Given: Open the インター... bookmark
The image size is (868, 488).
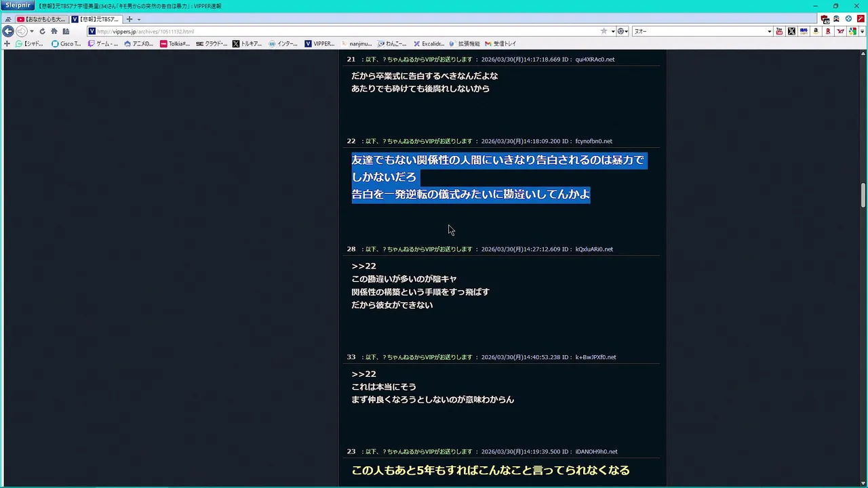Looking at the screenshot, I should click(x=283, y=43).
